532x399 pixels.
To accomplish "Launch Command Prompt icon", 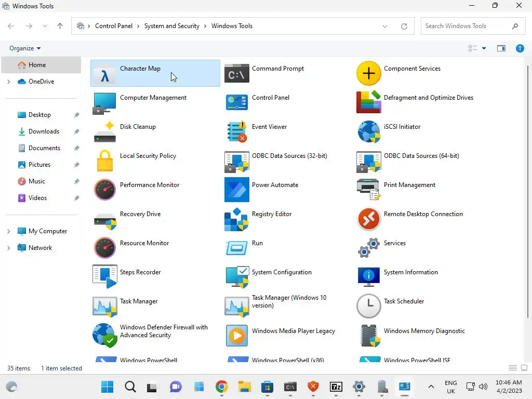I will (x=236, y=74).
